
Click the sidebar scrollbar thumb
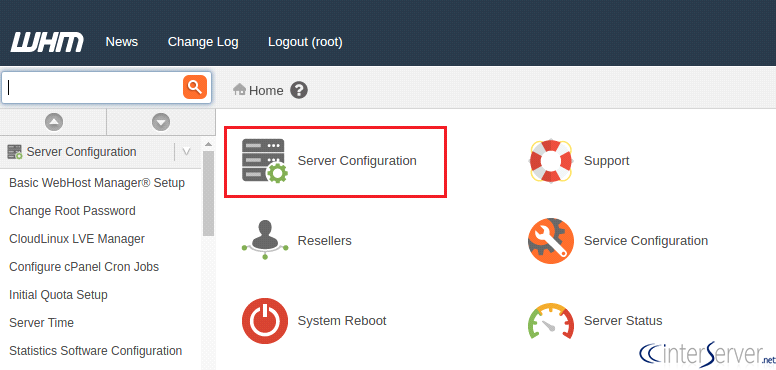coord(208,193)
